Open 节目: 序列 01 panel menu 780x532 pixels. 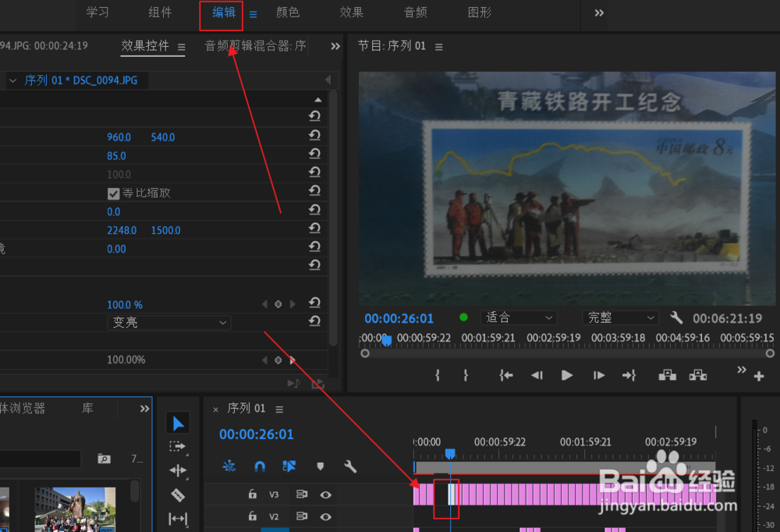pyautogui.click(x=438, y=47)
